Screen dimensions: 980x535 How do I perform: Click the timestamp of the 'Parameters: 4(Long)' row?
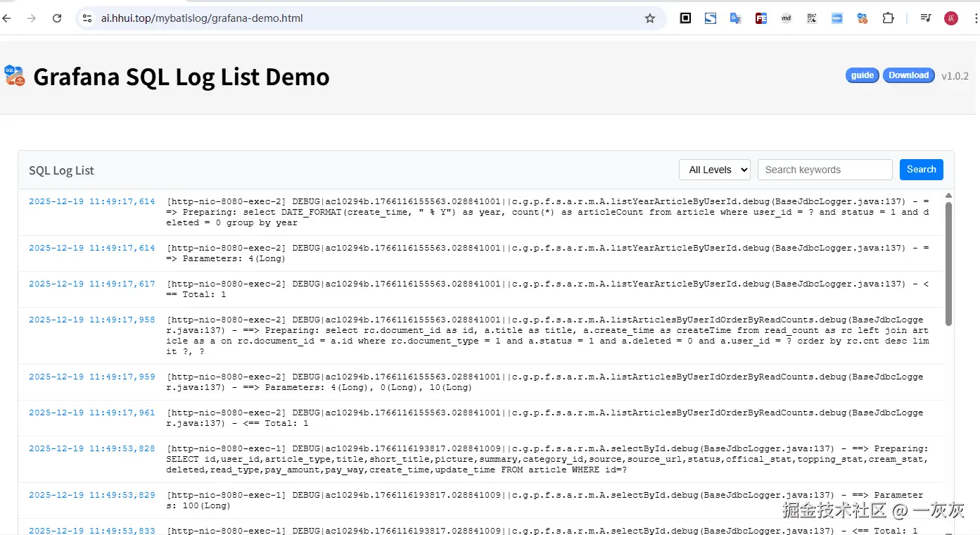(92, 248)
